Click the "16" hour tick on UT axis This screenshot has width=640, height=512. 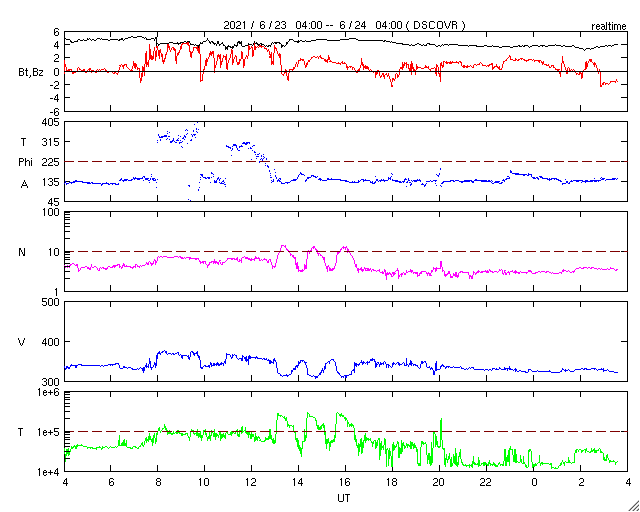tap(345, 483)
